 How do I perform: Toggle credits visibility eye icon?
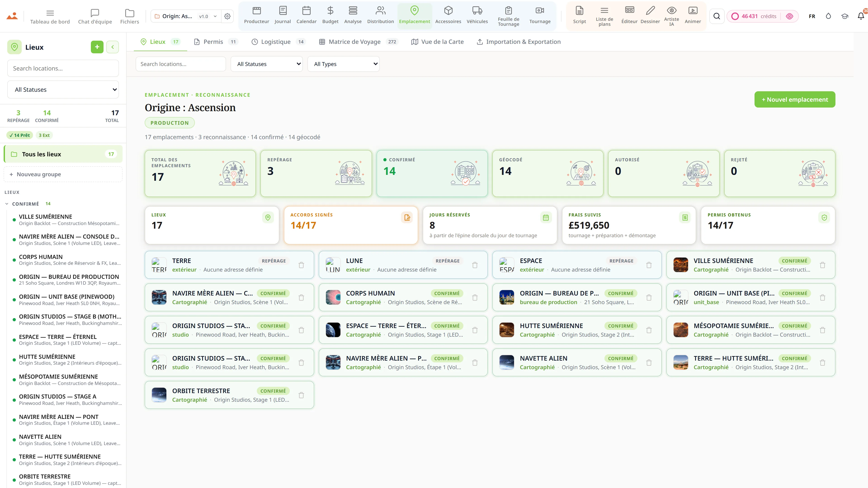click(790, 16)
